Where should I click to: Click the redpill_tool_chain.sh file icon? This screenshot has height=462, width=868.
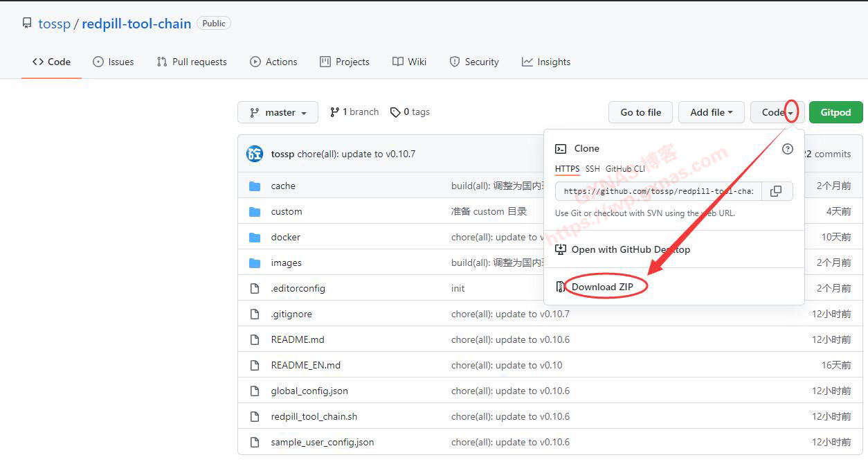255,417
